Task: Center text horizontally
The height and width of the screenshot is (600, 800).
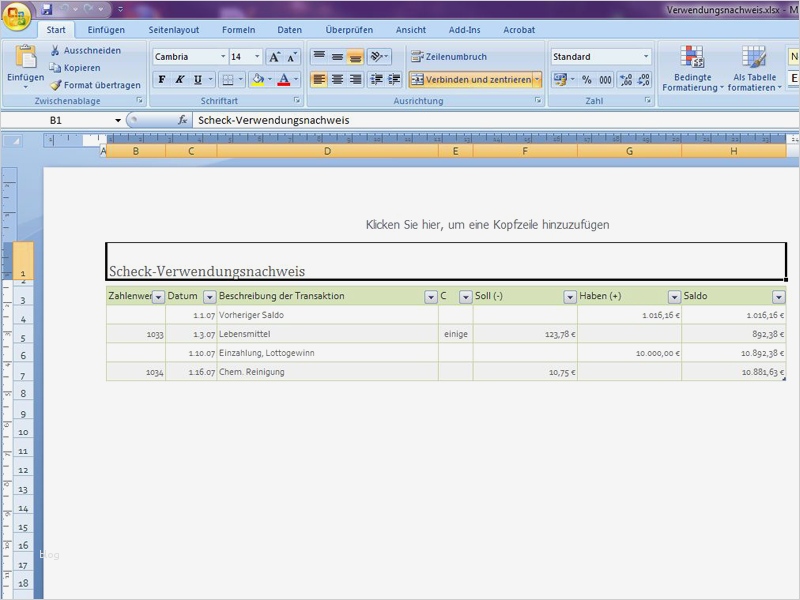Action: tap(337, 80)
